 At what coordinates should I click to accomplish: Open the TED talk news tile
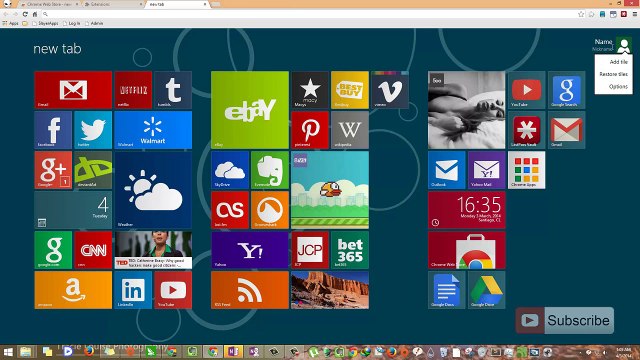(153, 250)
